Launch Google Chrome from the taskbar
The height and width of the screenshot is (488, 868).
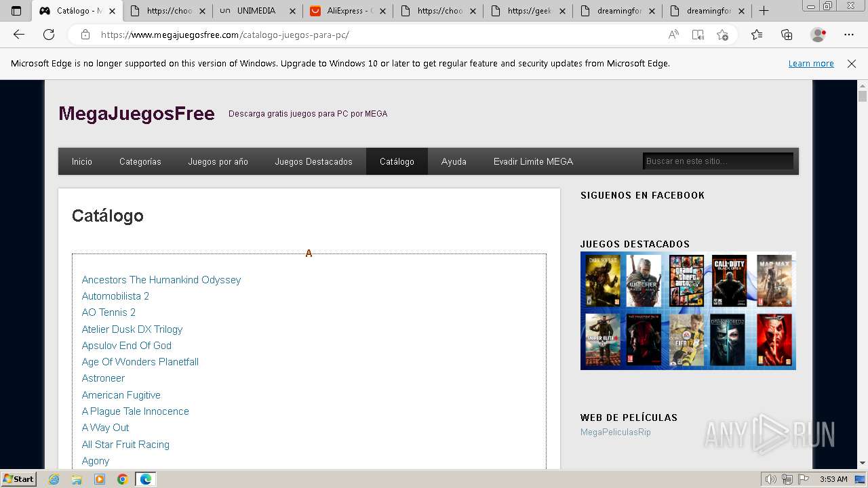pos(122,479)
